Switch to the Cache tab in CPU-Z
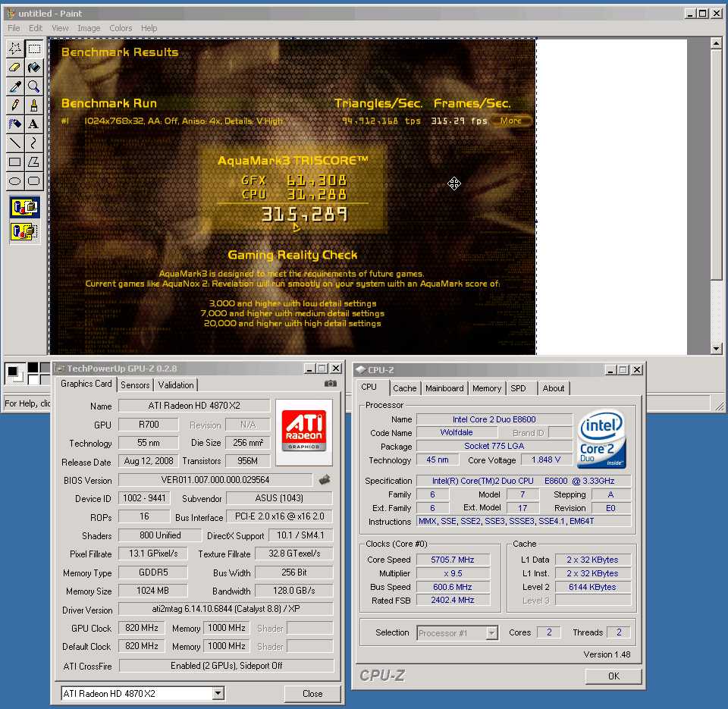 point(405,388)
